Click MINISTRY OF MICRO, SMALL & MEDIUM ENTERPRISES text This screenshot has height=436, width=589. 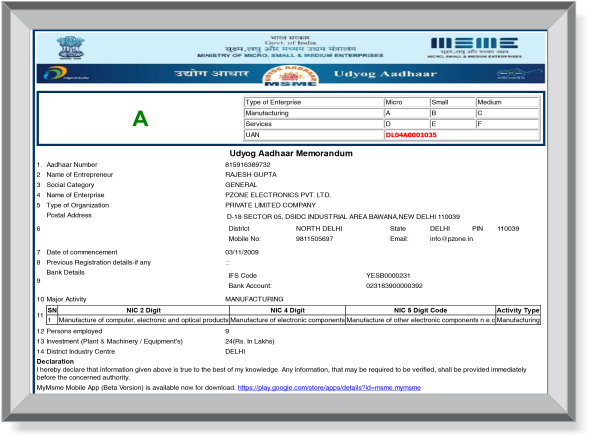[290, 56]
